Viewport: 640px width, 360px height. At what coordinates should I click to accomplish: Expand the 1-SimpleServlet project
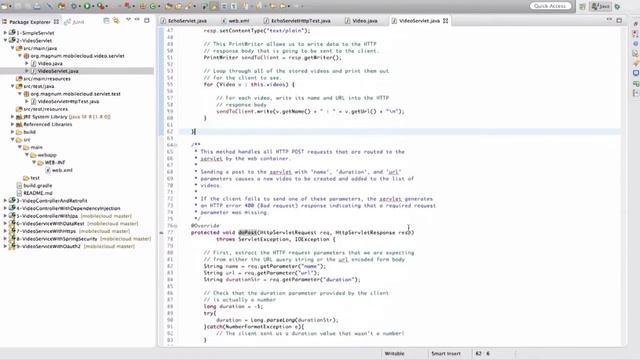5,33
